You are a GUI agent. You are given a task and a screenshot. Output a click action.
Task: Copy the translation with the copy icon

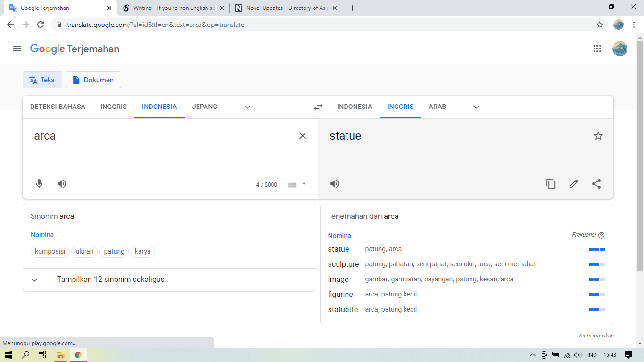pos(551,184)
